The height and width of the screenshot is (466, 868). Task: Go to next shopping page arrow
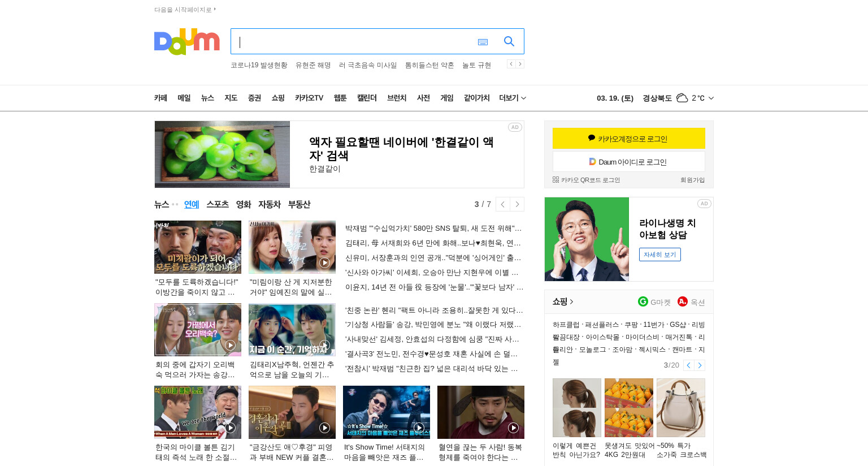click(x=700, y=365)
